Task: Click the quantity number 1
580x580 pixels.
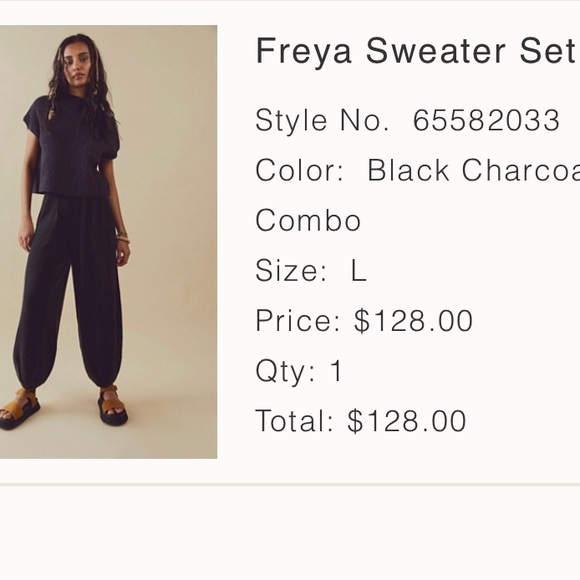Action: point(336,370)
